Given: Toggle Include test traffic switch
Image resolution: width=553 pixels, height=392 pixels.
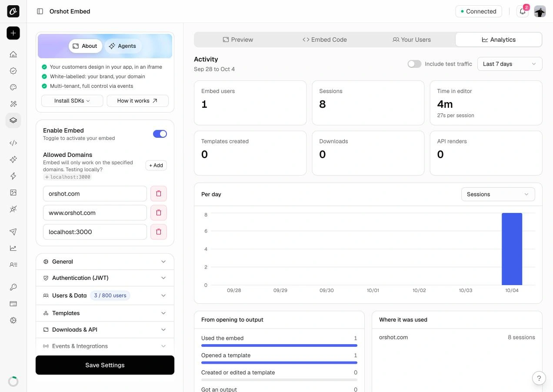Looking at the screenshot, I should [414, 64].
